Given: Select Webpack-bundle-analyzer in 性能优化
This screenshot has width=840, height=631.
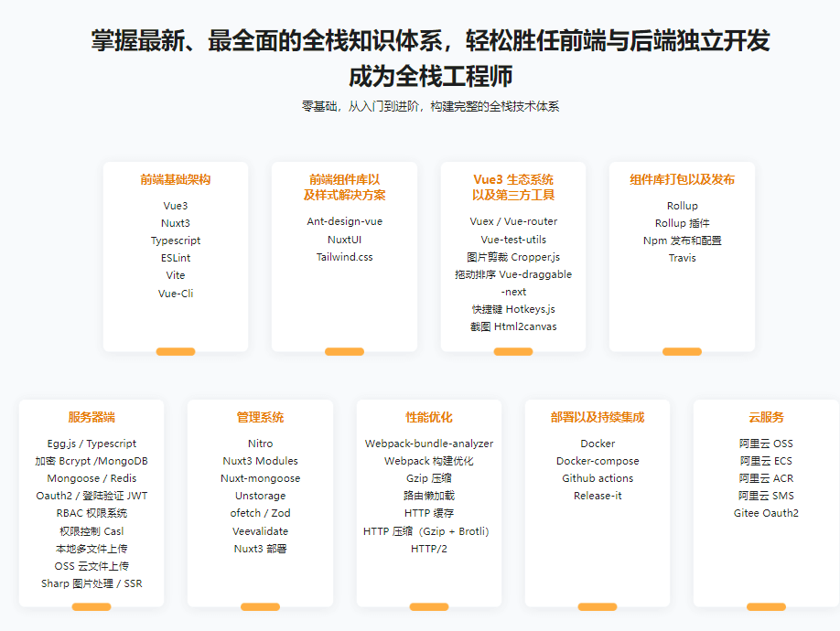Looking at the screenshot, I should [427, 444].
